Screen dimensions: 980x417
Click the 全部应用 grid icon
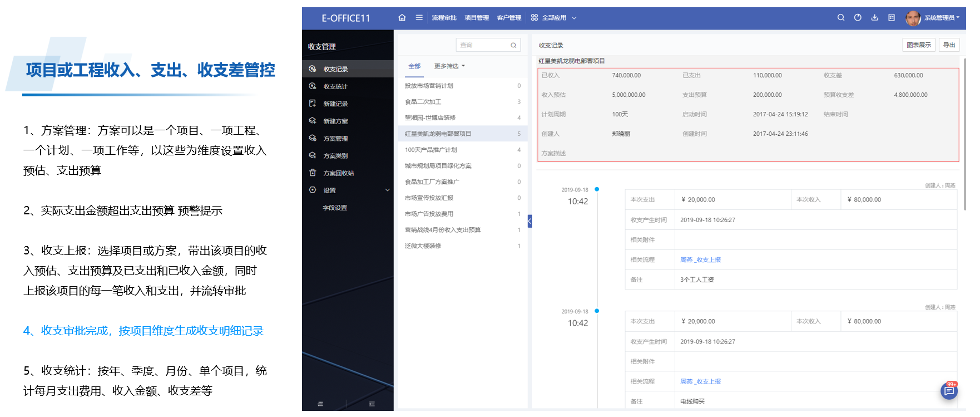point(534,18)
